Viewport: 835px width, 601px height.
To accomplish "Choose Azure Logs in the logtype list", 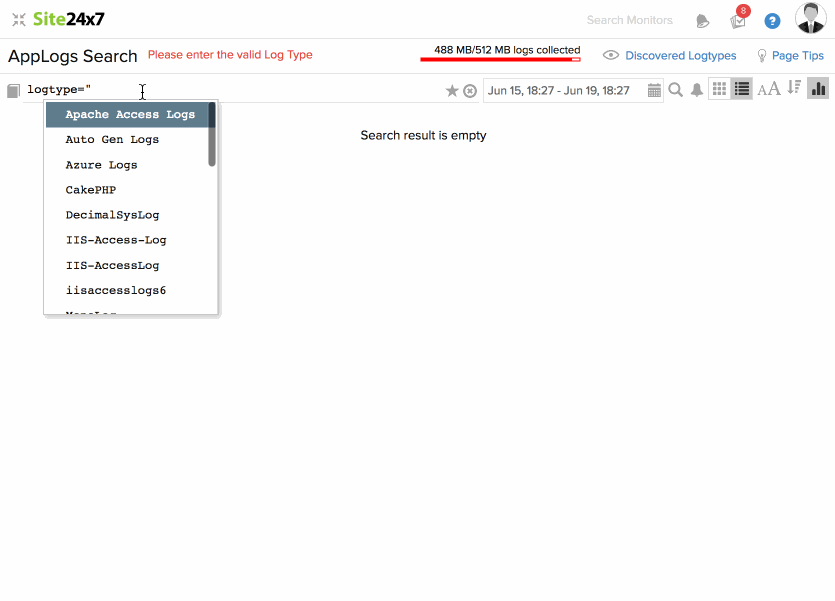I will 102,164.
